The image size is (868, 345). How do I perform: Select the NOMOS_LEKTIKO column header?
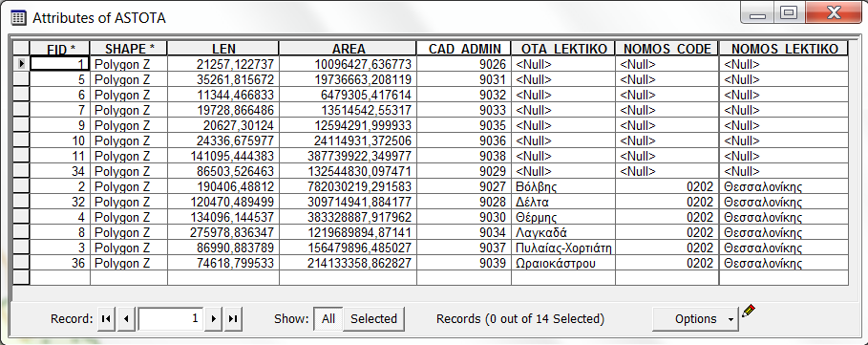tap(784, 49)
